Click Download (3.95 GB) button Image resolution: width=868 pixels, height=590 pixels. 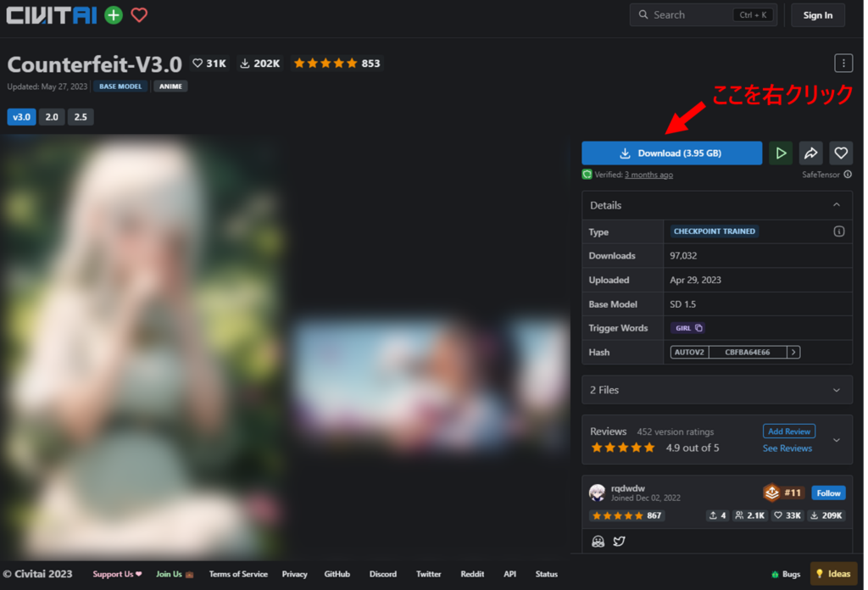pyautogui.click(x=671, y=153)
